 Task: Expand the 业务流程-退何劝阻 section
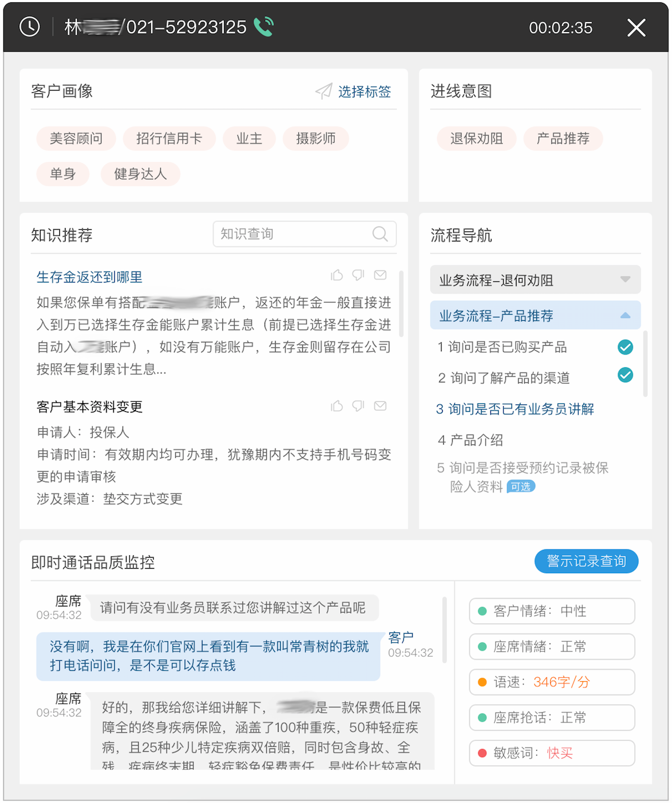tap(625, 280)
